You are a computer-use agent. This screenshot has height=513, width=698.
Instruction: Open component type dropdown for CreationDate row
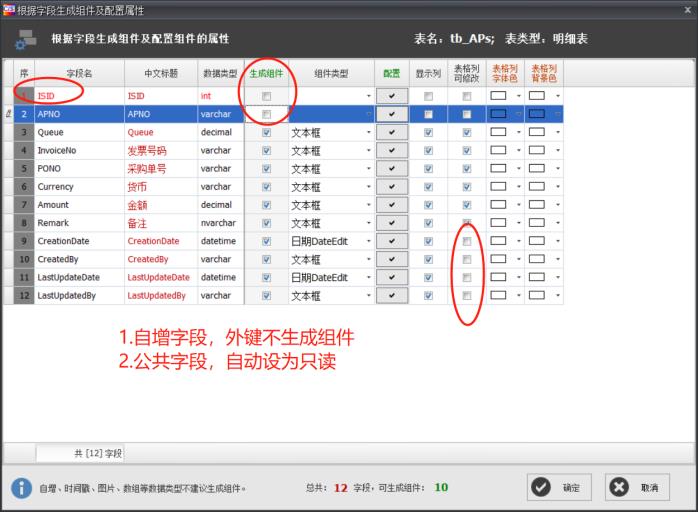pyautogui.click(x=369, y=241)
